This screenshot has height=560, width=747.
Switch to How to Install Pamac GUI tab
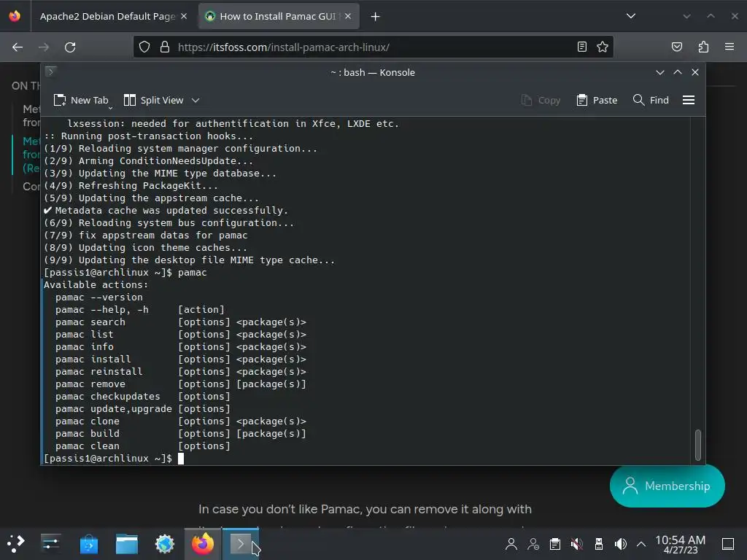278,16
